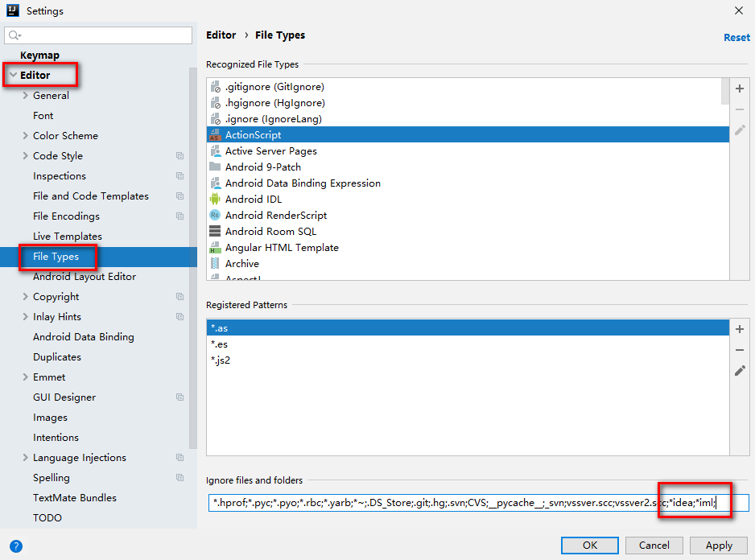The height and width of the screenshot is (560, 755).
Task: Select the Android IDL file type
Action: [x=253, y=199]
